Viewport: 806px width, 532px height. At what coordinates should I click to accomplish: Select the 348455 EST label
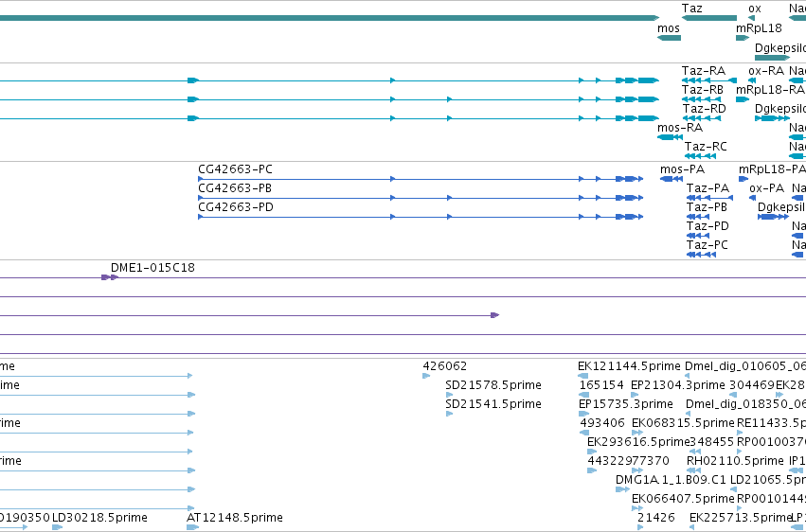click(711, 443)
